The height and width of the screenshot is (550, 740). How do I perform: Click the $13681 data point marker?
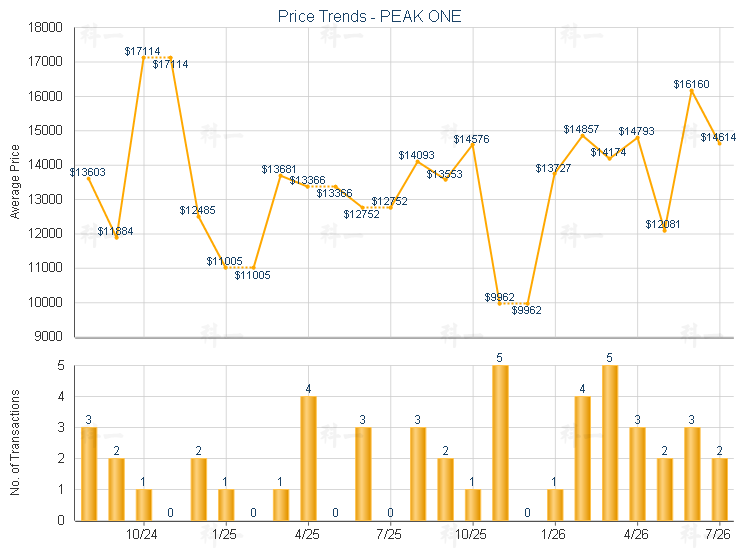[x=280, y=176]
